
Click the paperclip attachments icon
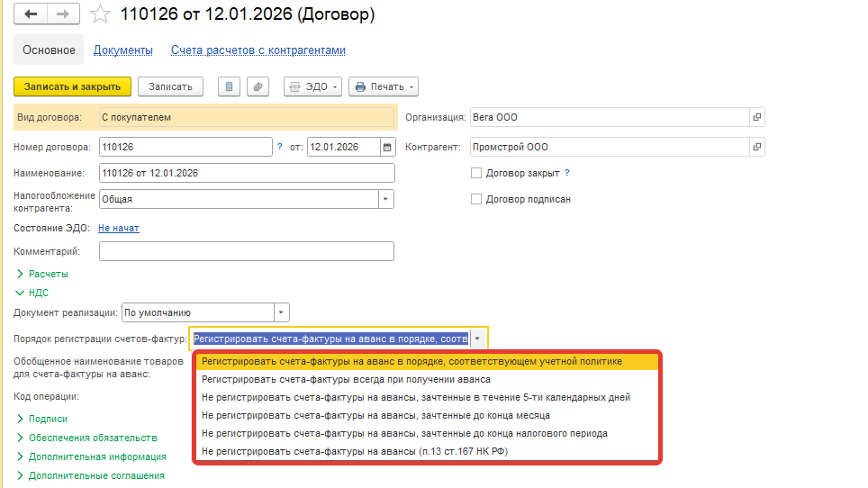click(258, 86)
